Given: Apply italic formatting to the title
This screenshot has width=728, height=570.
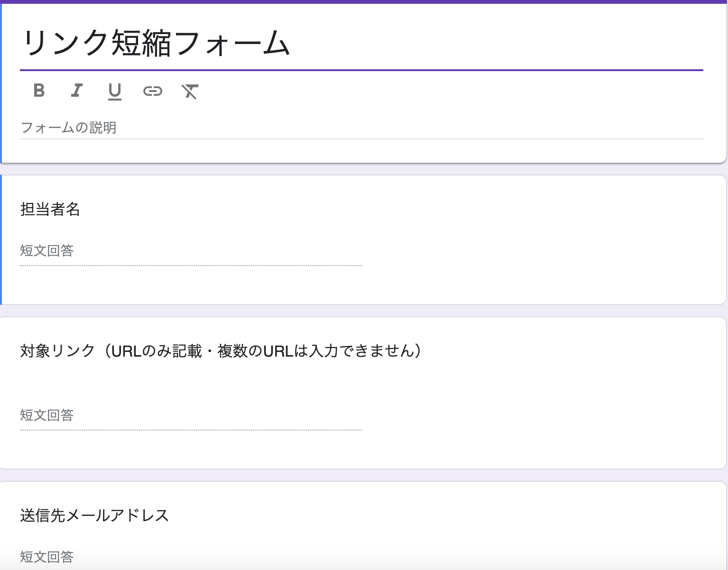Looking at the screenshot, I should pyautogui.click(x=76, y=90).
